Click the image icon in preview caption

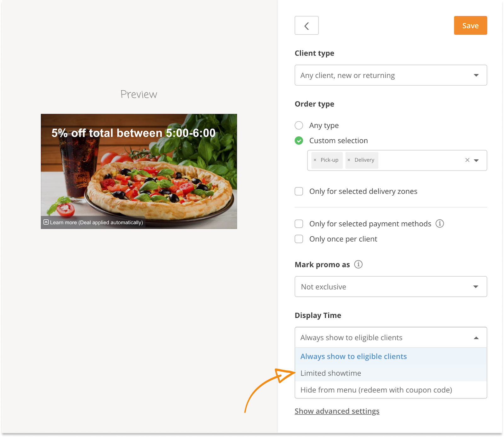point(46,222)
